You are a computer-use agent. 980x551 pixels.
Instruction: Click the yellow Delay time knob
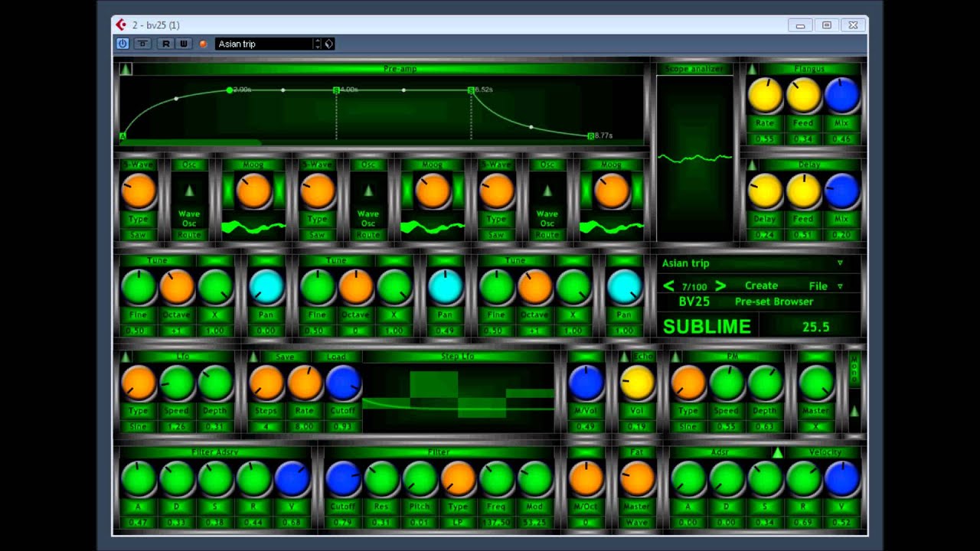point(765,191)
